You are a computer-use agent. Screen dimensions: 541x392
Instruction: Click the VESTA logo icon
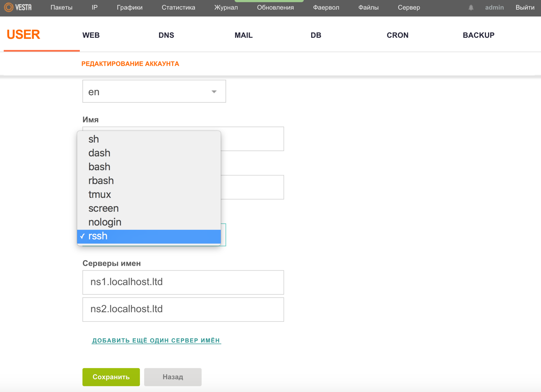point(8,8)
